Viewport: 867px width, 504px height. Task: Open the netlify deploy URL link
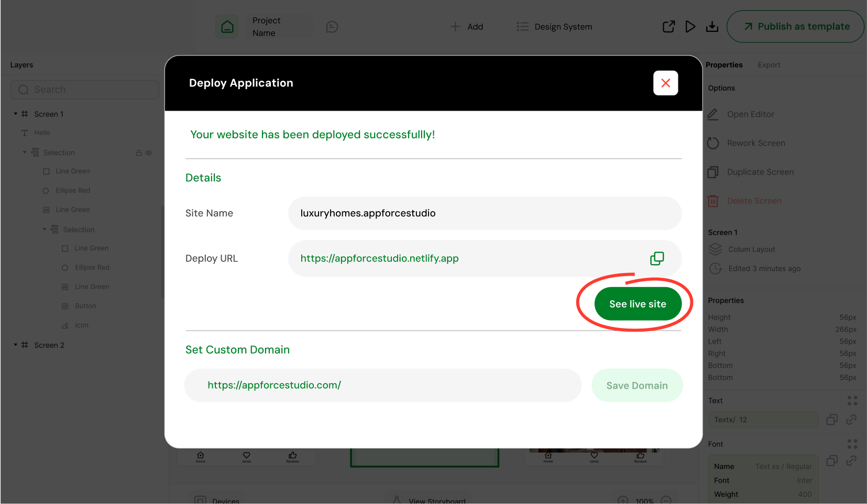379,258
